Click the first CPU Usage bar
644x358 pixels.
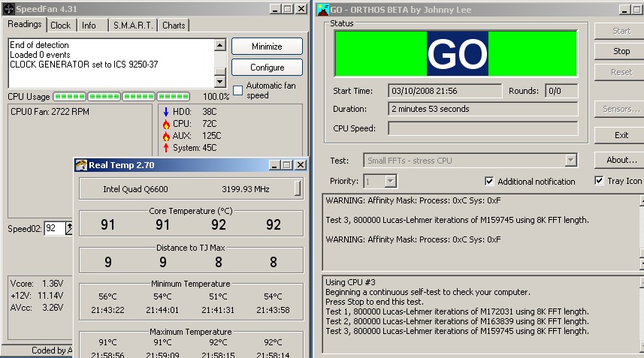(70, 97)
